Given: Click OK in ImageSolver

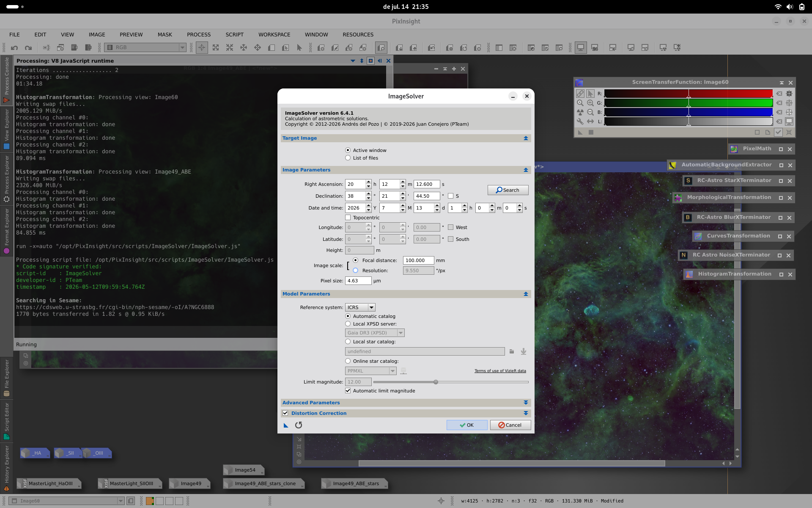Looking at the screenshot, I should pos(467,425).
